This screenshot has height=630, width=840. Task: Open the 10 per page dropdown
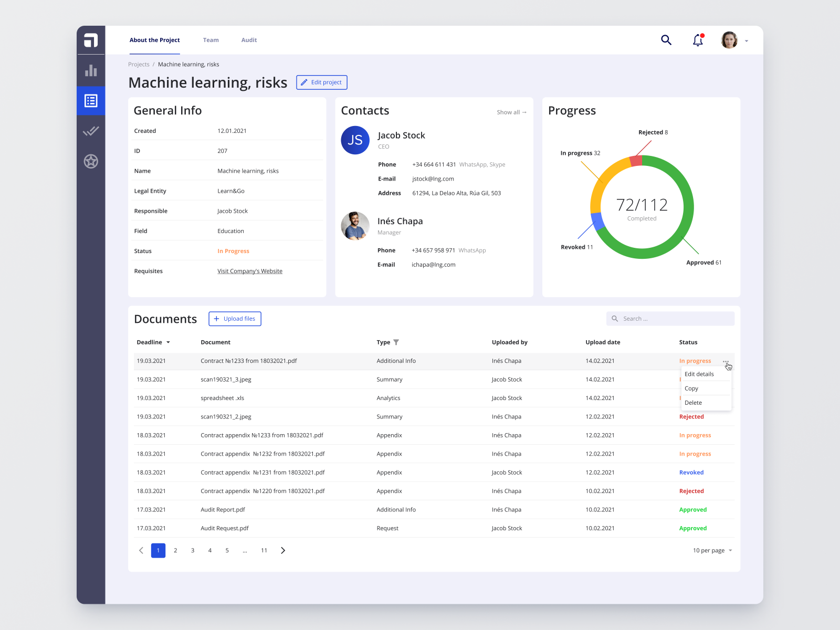click(x=709, y=550)
